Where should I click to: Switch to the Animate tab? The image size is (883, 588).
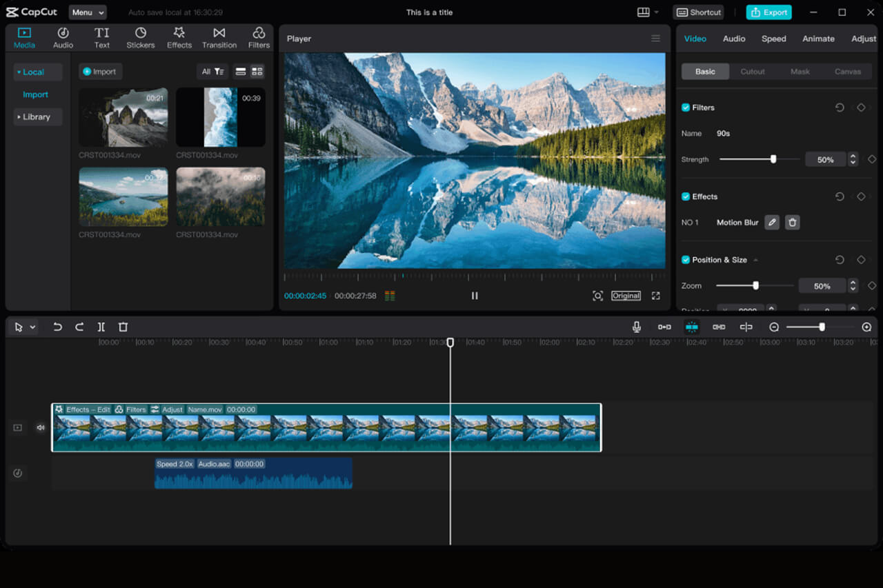tap(818, 39)
